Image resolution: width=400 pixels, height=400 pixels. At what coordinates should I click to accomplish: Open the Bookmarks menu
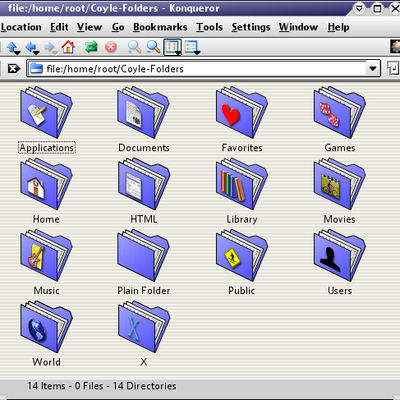160,27
